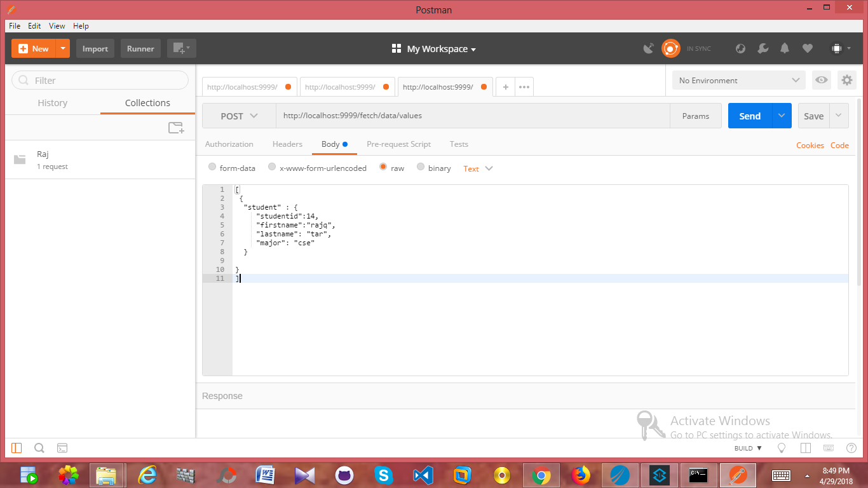This screenshot has height=488, width=868.
Task: Open the File menu
Action: pos(15,26)
